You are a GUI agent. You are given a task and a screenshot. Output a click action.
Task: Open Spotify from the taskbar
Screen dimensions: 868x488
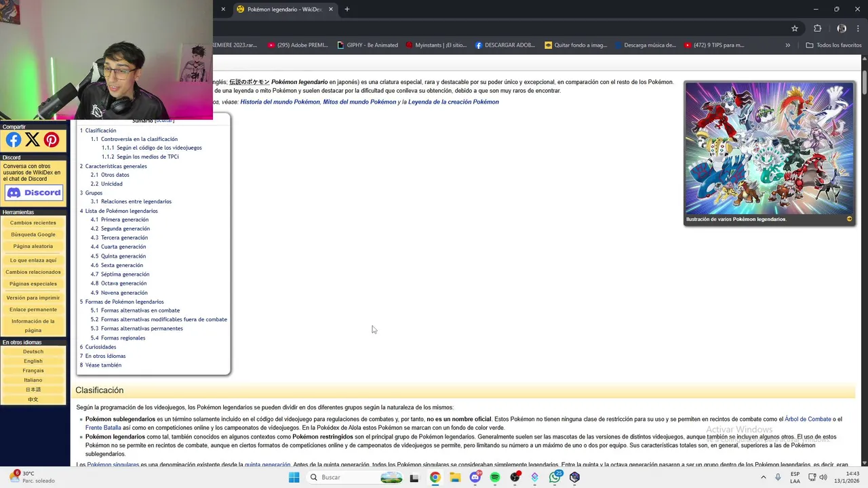495,477
